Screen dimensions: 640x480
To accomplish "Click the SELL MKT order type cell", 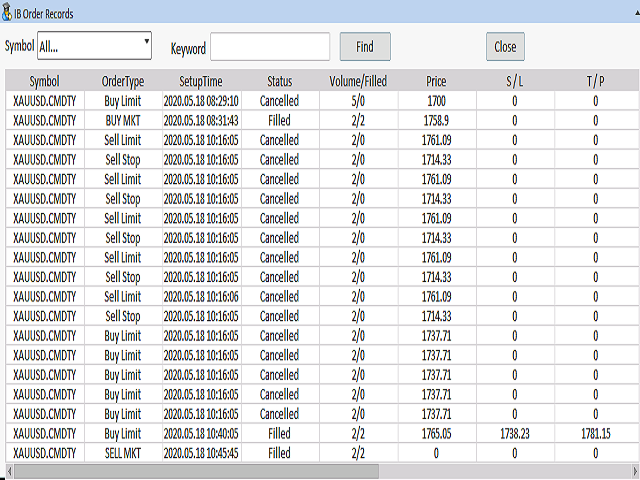I will click(123, 453).
